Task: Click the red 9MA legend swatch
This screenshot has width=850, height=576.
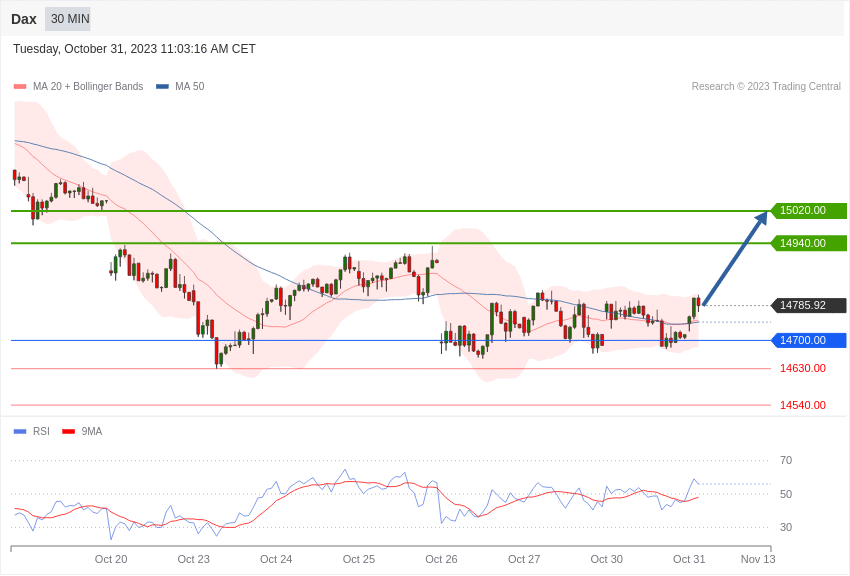Action: tap(69, 431)
